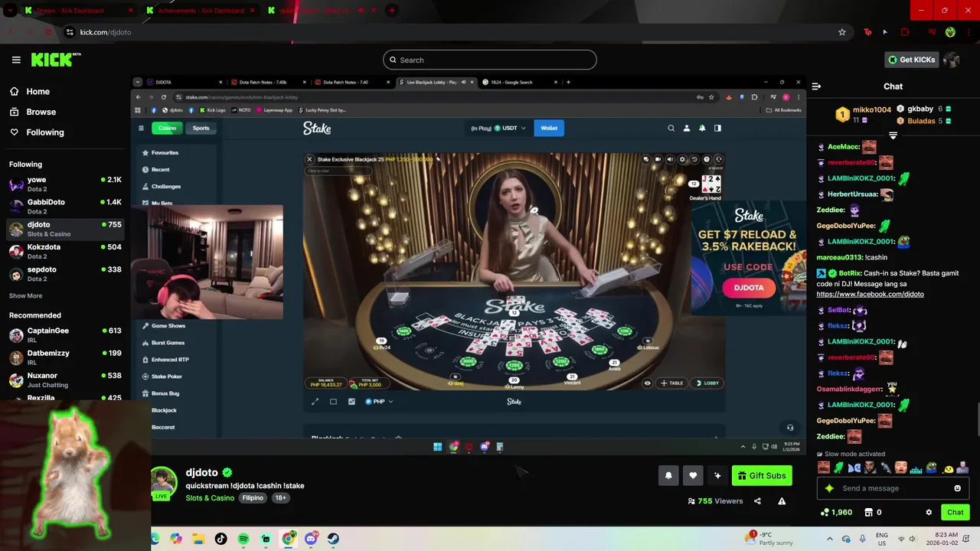Screen dimensions: 980x551
Task: Toggle notifications bell for djdoto
Action: pos(668,475)
